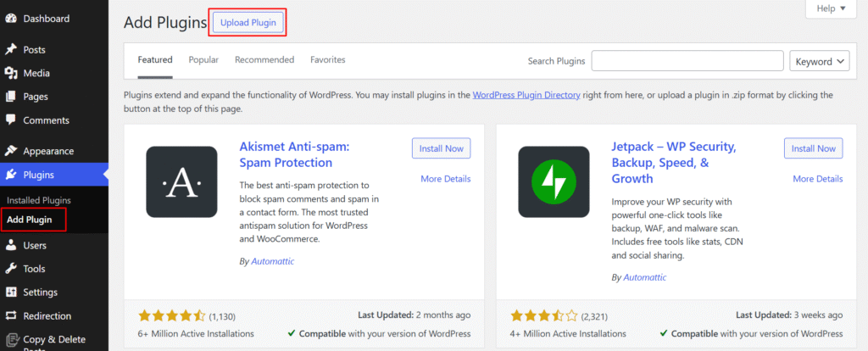Switch to the Favorites tab
868x351 pixels.
click(328, 60)
